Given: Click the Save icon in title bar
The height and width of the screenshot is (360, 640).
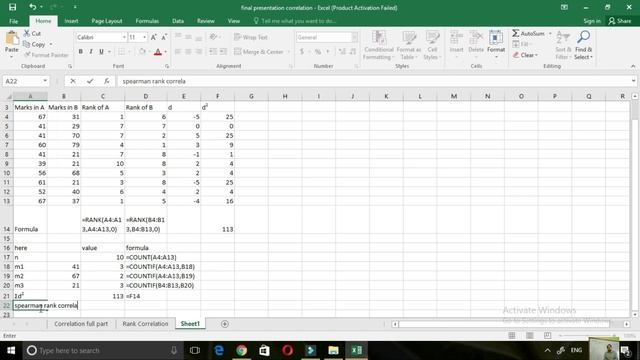Looking at the screenshot, I should (12, 7).
